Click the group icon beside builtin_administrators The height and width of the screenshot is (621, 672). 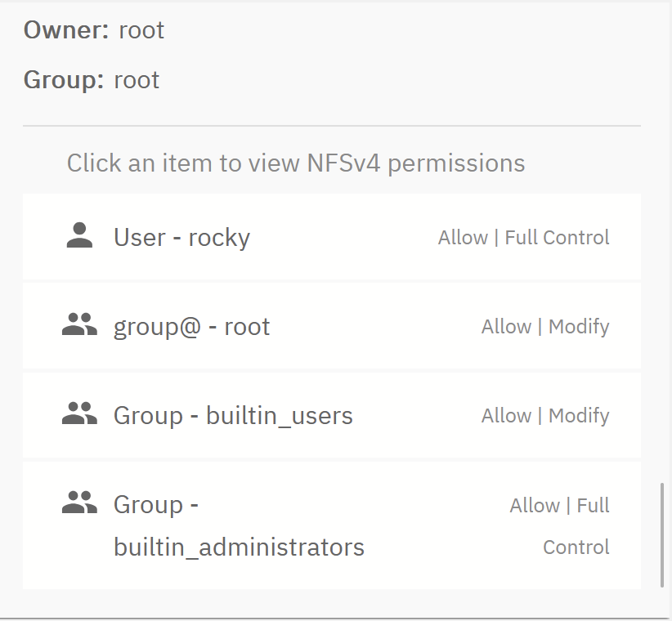79,504
